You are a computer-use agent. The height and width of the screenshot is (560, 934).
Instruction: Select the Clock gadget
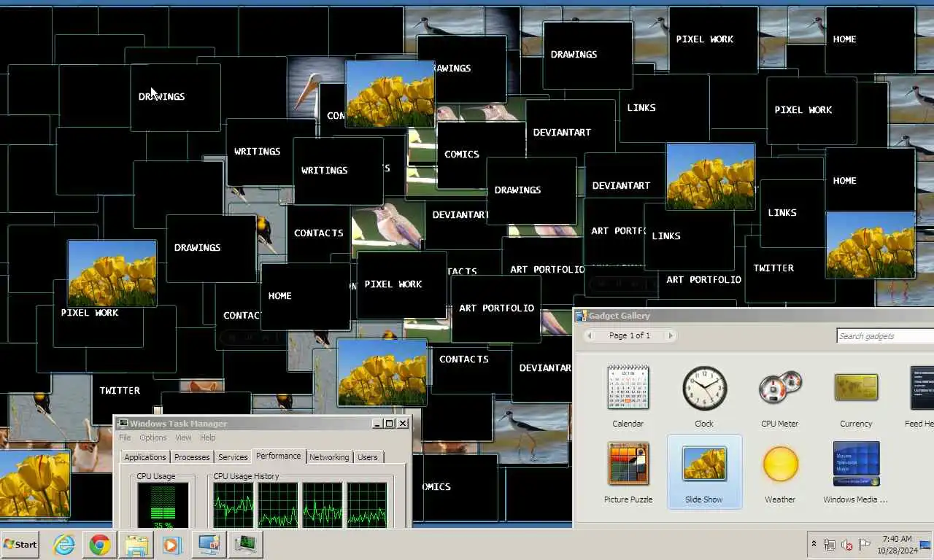click(704, 396)
